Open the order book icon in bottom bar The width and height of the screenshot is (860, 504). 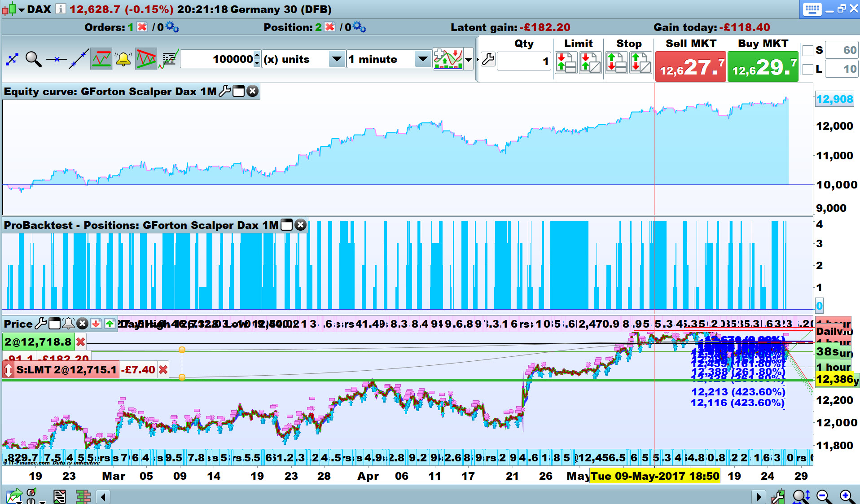coord(83,496)
